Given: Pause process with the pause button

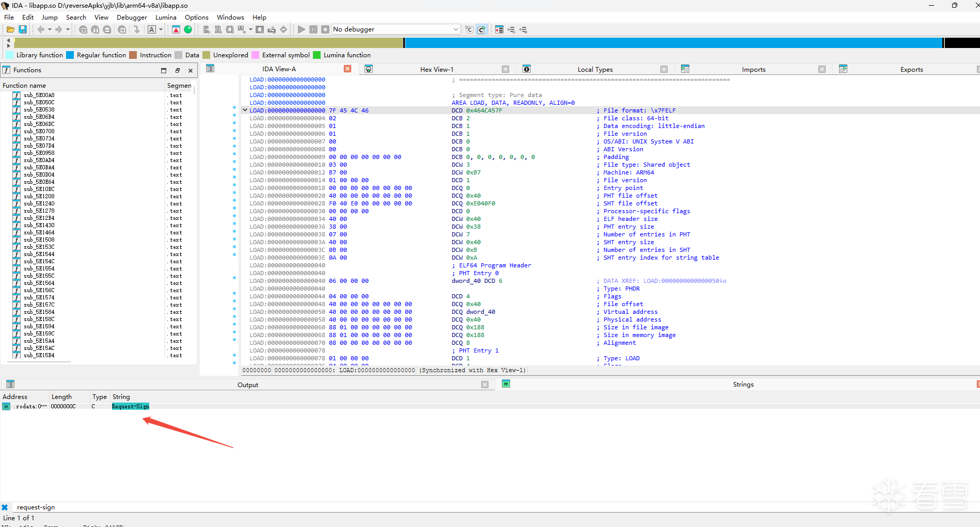Looking at the screenshot, I should tap(313, 29).
